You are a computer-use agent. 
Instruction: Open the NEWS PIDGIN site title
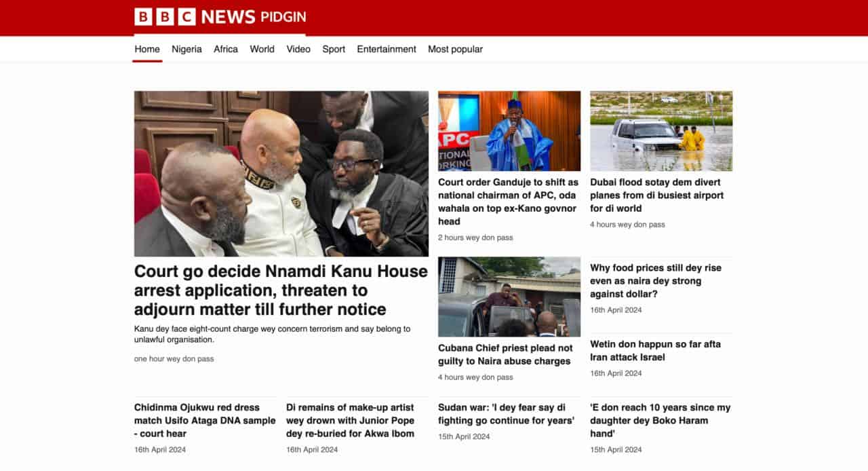pos(254,17)
